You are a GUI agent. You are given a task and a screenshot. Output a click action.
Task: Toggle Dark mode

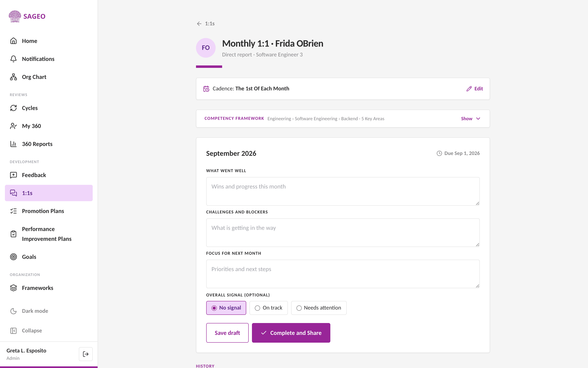[x=29, y=311]
